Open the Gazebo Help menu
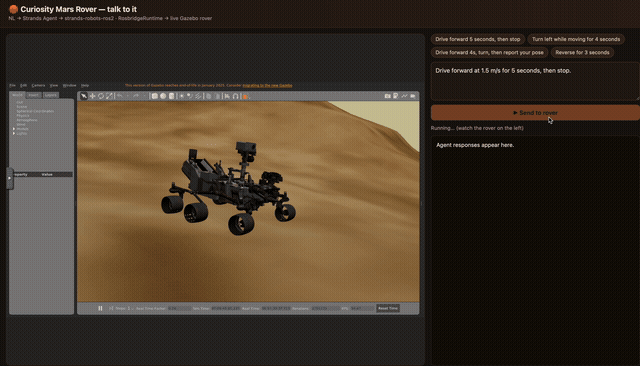This screenshot has height=366, width=640. pyautogui.click(x=85, y=85)
